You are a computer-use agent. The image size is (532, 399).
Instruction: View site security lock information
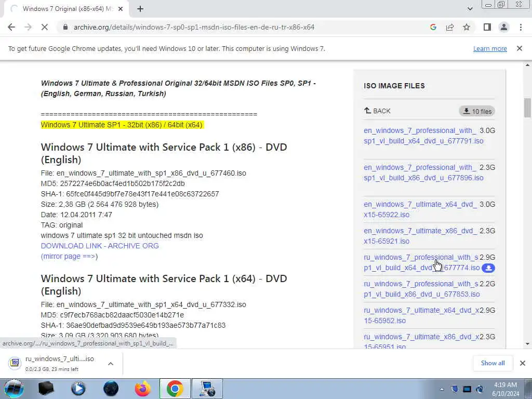point(65,27)
